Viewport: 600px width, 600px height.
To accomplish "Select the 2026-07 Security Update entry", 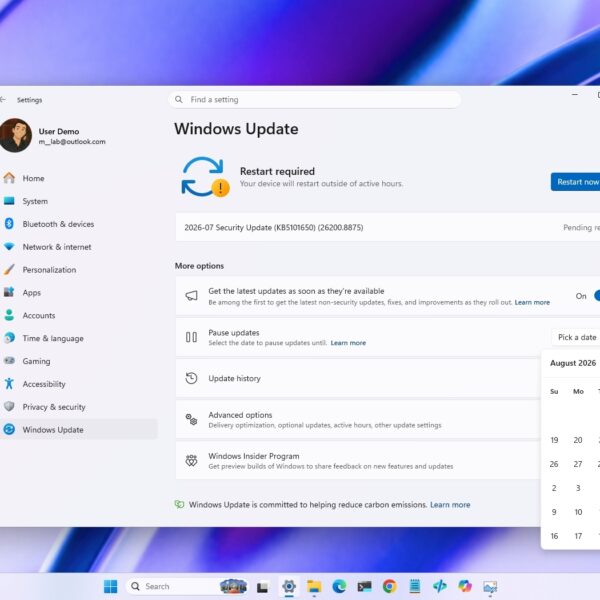I will (388, 228).
